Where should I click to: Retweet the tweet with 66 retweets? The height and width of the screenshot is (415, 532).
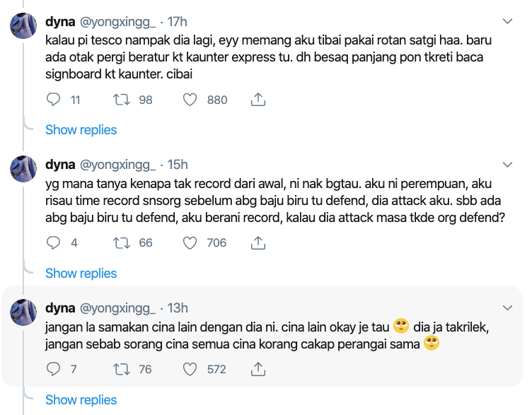pos(122,242)
